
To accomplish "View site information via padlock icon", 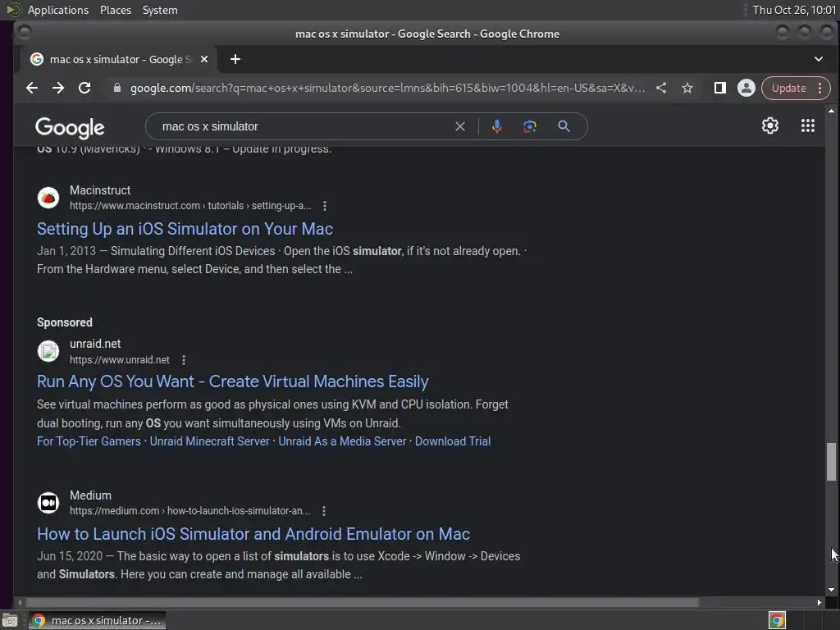I will (116, 88).
